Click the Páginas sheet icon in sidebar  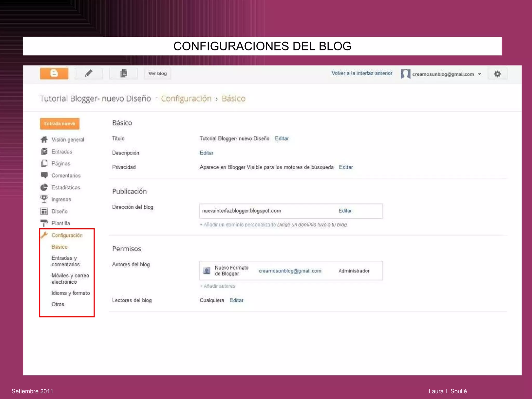[44, 163]
